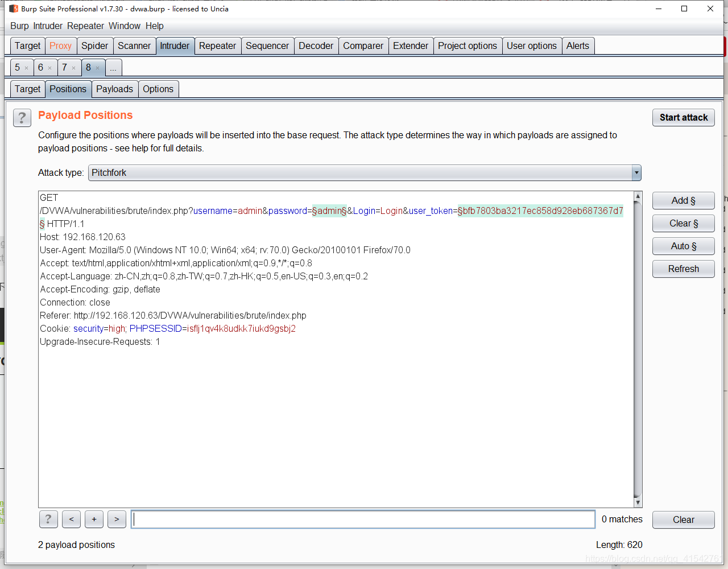Switch to the main Target tab

(27, 46)
